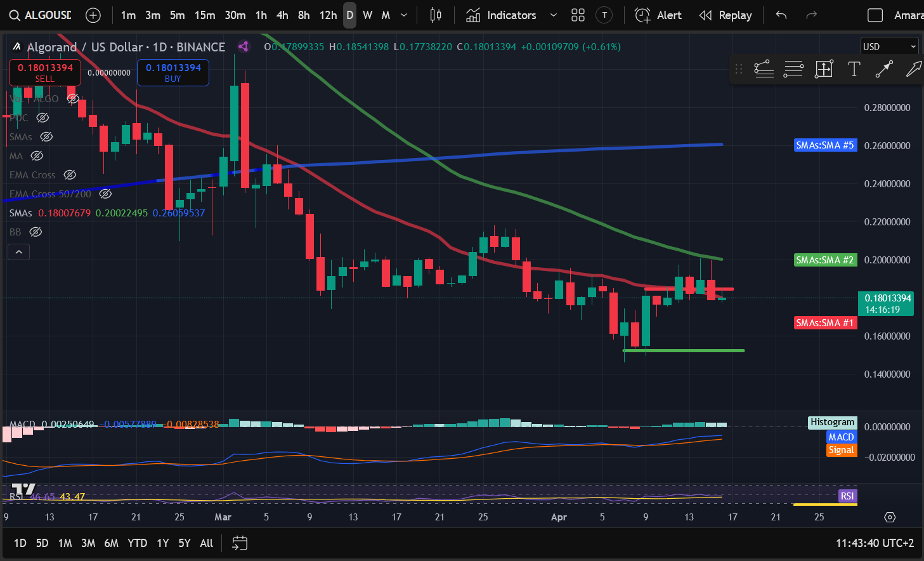Open the indicator templates grid icon

pyautogui.click(x=578, y=15)
